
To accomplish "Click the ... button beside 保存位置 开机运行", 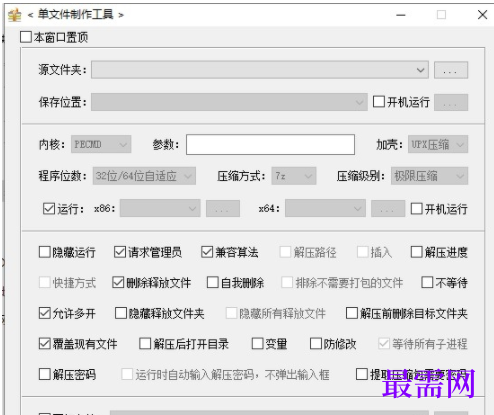I will pyautogui.click(x=451, y=102).
